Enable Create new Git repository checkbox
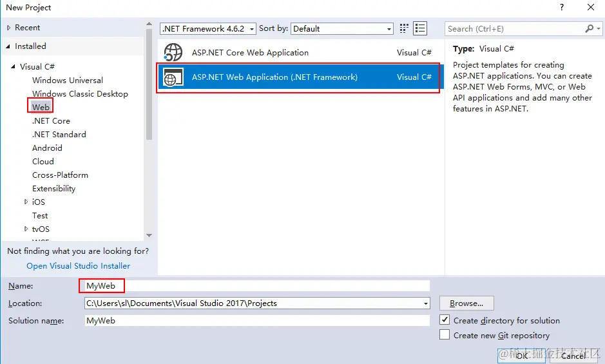Viewport: 605px width, 364px height. click(x=445, y=334)
